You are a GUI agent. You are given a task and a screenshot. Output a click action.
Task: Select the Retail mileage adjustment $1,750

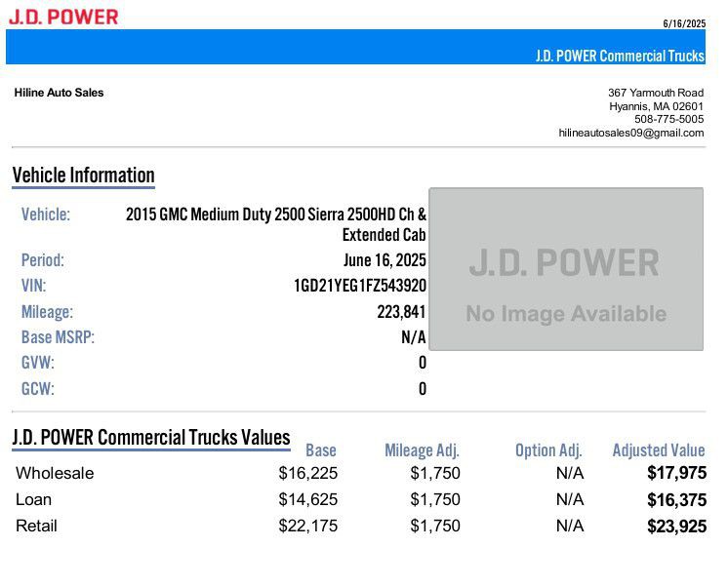[x=435, y=527]
